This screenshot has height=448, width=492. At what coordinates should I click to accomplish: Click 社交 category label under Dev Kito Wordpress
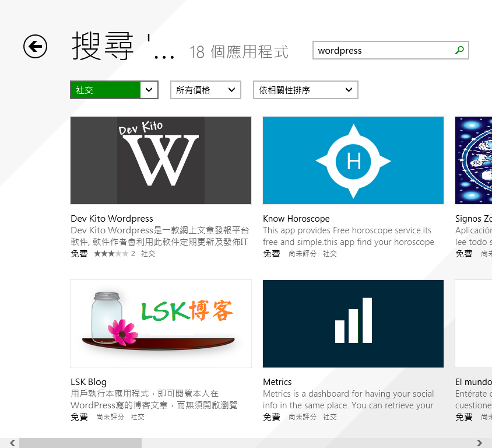click(148, 254)
